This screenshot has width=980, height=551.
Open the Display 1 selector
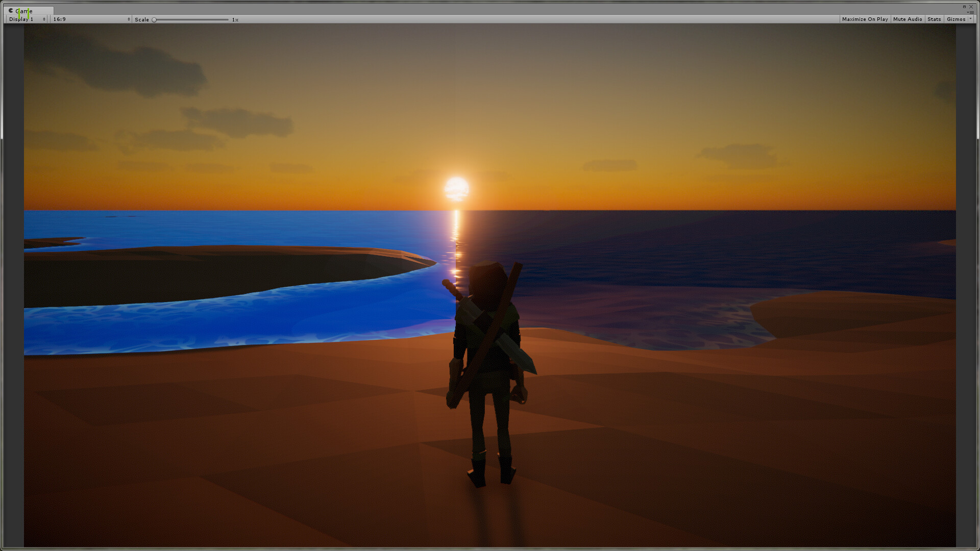[23, 19]
